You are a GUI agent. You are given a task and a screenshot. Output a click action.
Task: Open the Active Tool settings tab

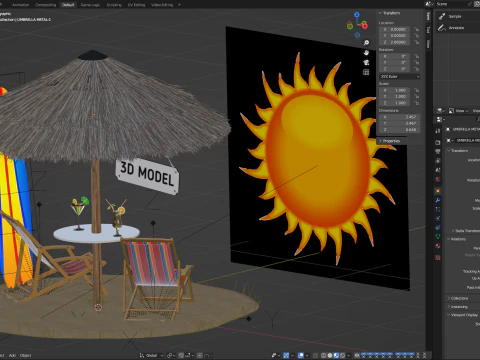pyautogui.click(x=438, y=131)
